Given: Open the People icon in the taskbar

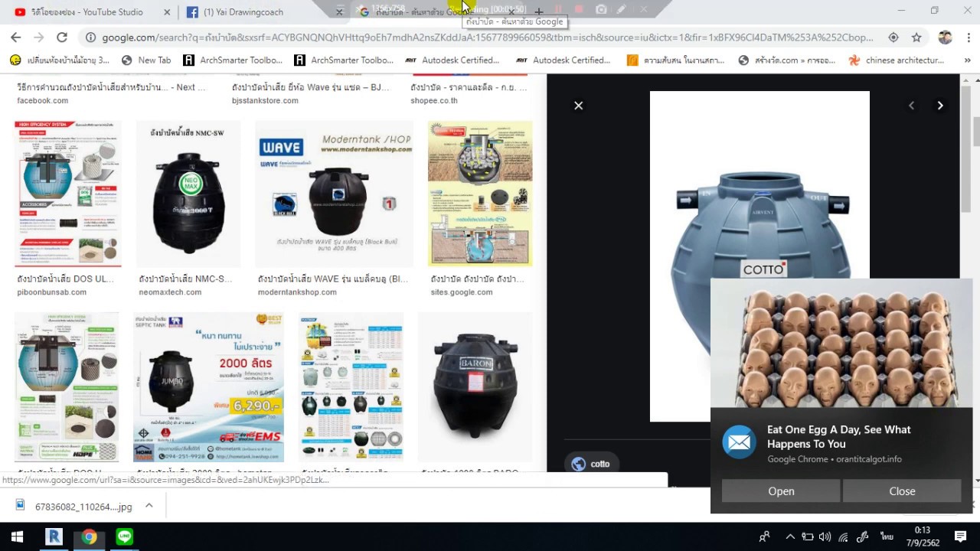Looking at the screenshot, I should pos(764,536).
